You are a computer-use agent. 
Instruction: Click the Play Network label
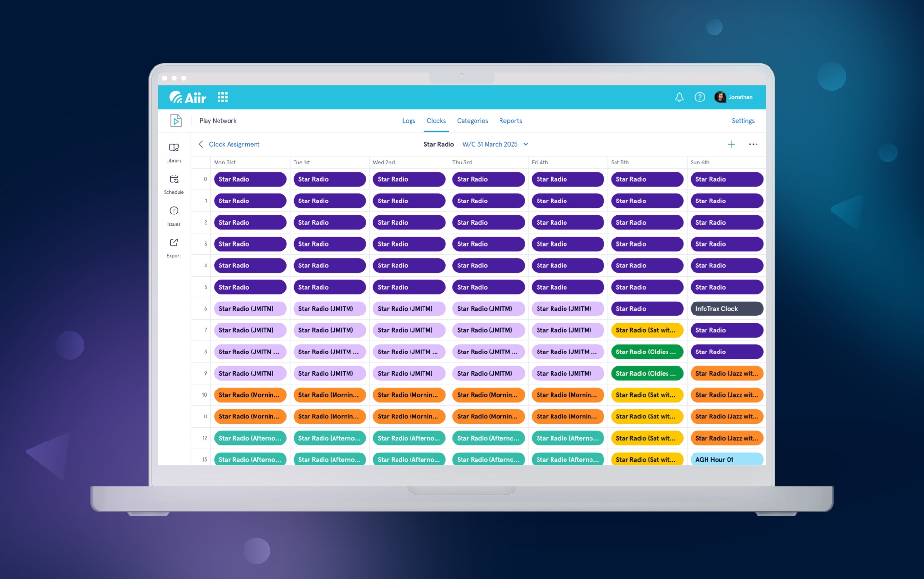click(218, 121)
